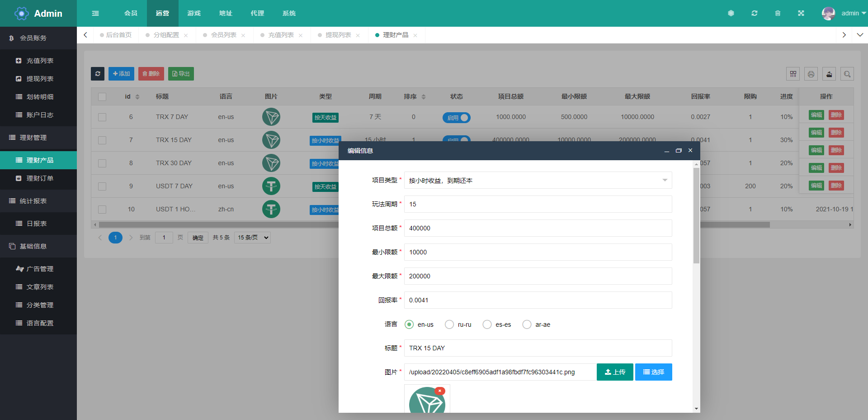Switch to the 提现列表 tab

pyautogui.click(x=338, y=35)
